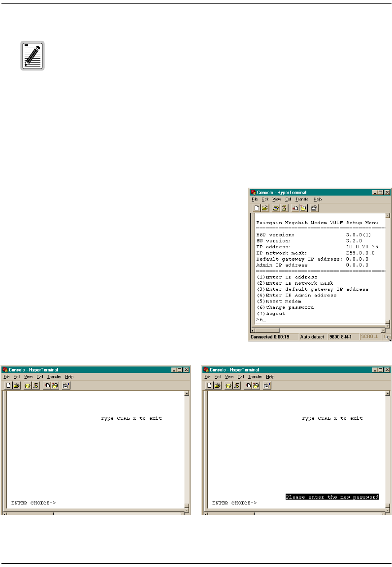Open Call menu in Setup Menu window
The width and height of the screenshot is (392, 567).
[x=288, y=199]
